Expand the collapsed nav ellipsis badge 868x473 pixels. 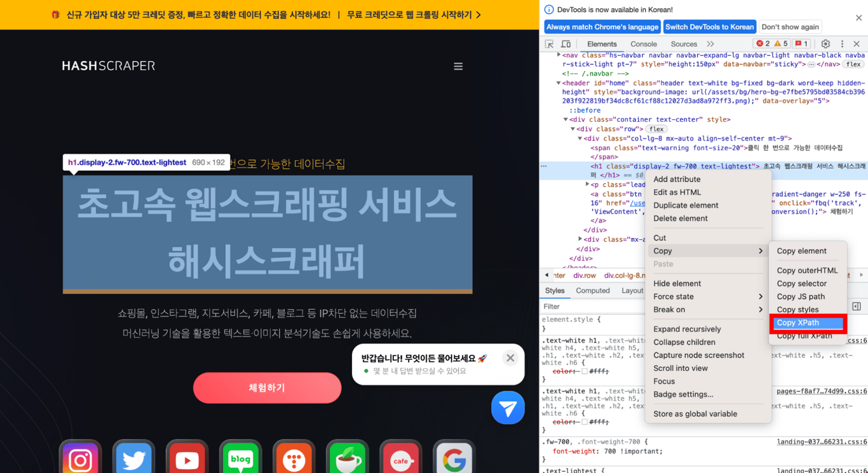811,65
